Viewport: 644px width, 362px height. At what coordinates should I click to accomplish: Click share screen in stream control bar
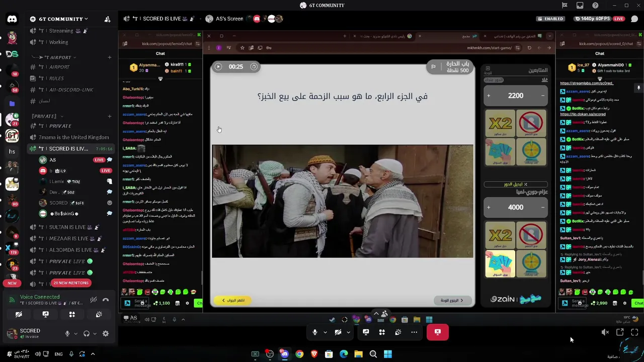point(366,332)
